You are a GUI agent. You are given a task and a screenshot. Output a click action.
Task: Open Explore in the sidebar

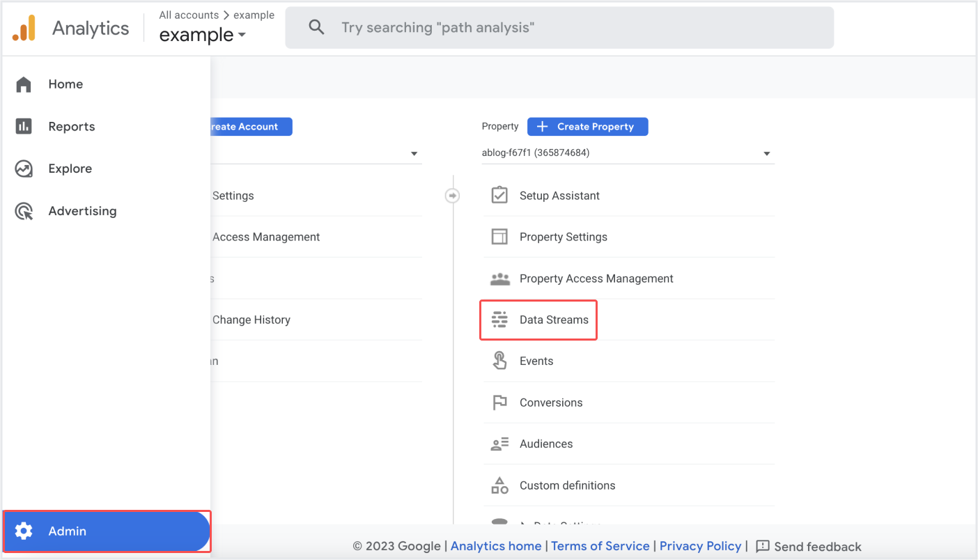coord(106,169)
